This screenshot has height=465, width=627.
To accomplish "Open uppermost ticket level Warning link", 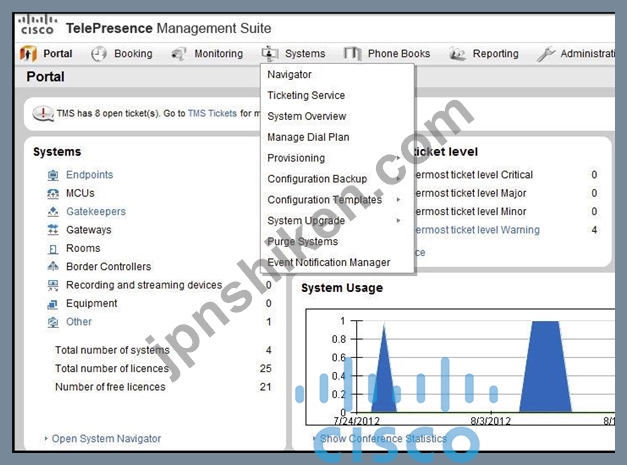I will click(x=477, y=230).
